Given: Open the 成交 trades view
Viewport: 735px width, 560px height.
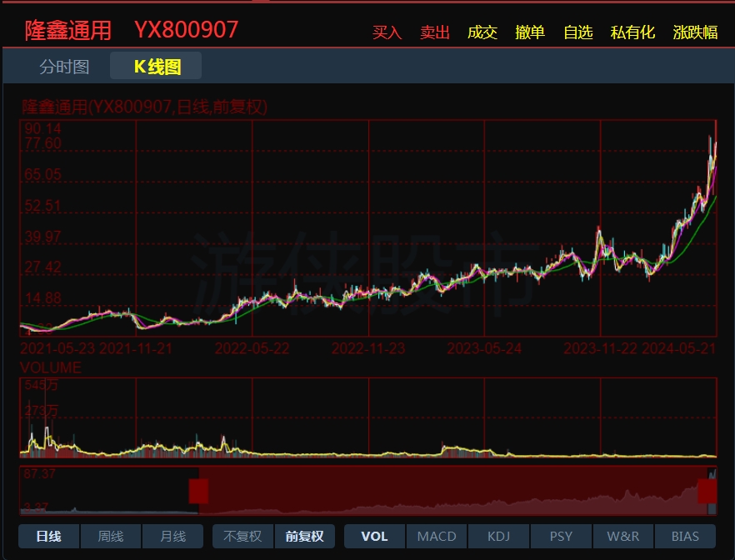Looking at the screenshot, I should pyautogui.click(x=482, y=32).
